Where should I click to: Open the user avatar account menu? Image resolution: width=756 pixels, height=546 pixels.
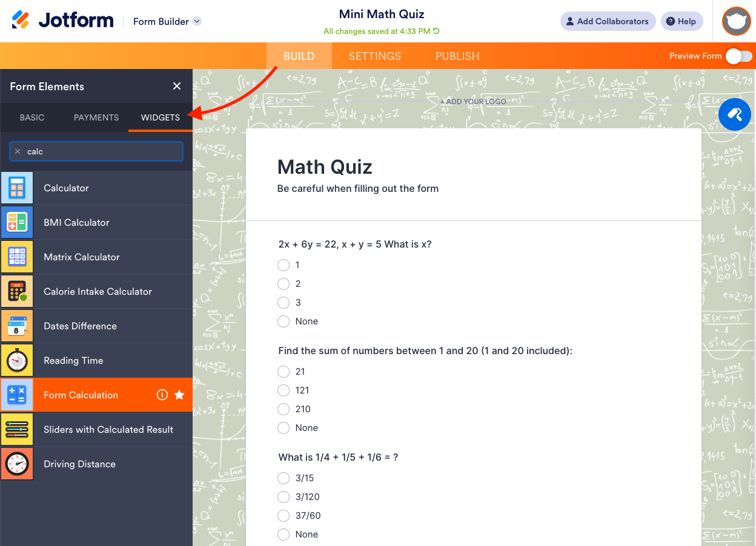click(x=737, y=21)
